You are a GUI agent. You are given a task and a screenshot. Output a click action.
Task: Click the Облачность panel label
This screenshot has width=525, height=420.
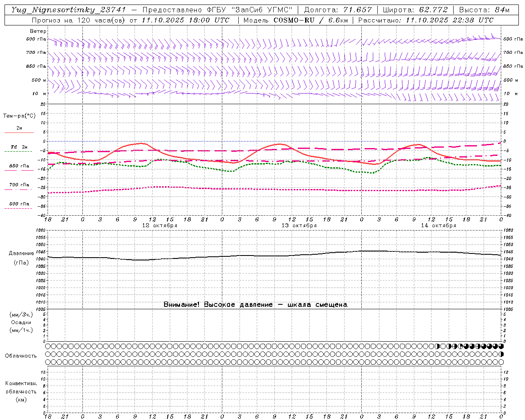pos(21,356)
